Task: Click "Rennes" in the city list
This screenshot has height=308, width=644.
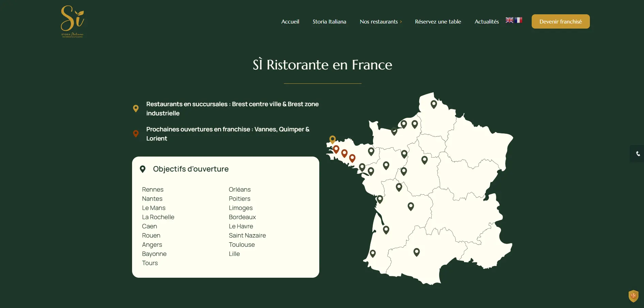Action: pos(153,190)
